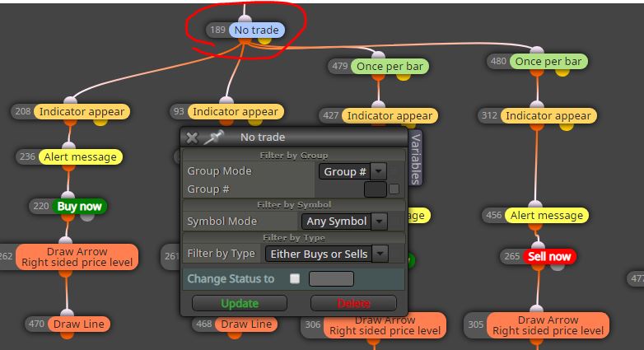Click yellow output connector of Once per bar 480

562,72
